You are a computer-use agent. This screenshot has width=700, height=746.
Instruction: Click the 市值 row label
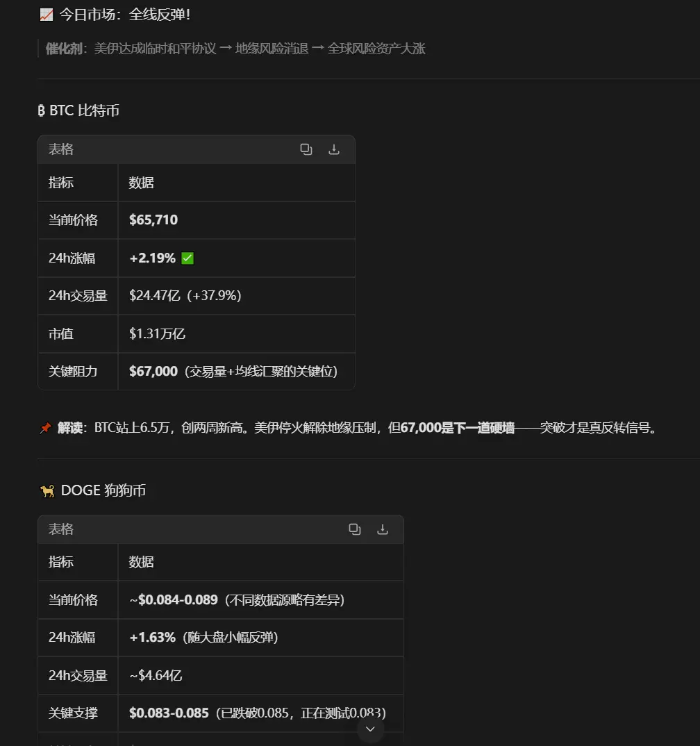tap(61, 333)
